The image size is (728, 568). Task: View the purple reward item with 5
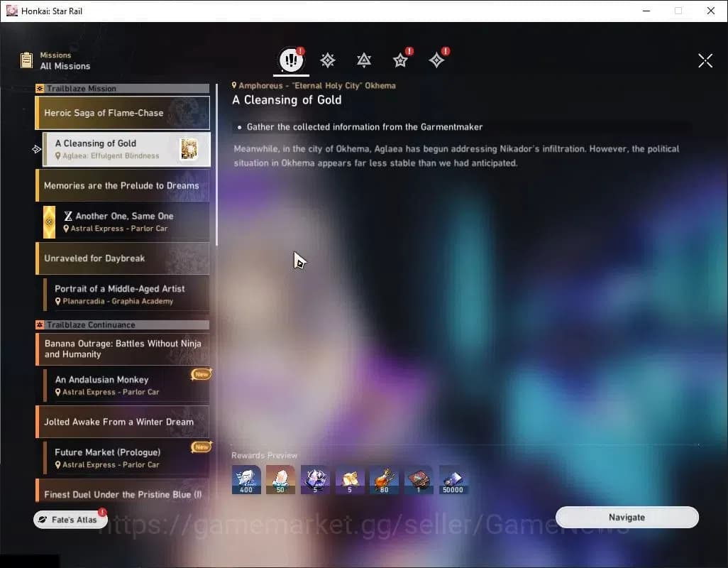click(315, 480)
